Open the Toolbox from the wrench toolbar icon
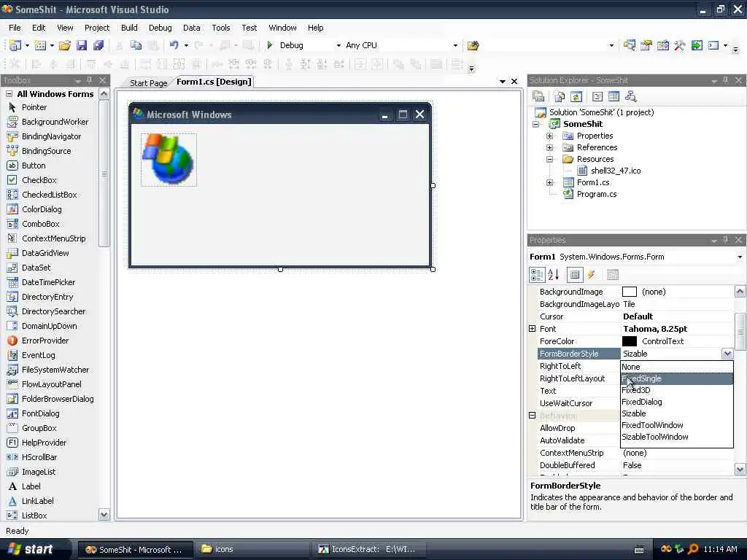This screenshot has height=560, width=747. click(680, 45)
